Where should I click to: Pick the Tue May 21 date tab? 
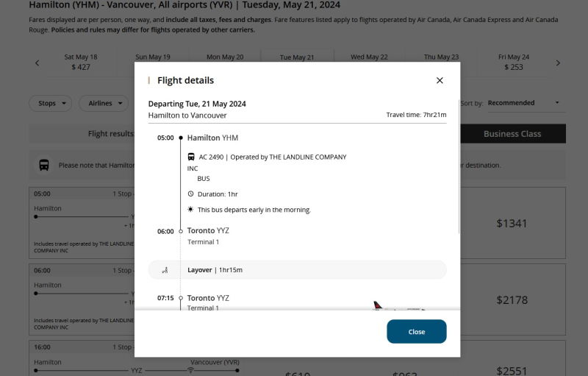point(297,57)
